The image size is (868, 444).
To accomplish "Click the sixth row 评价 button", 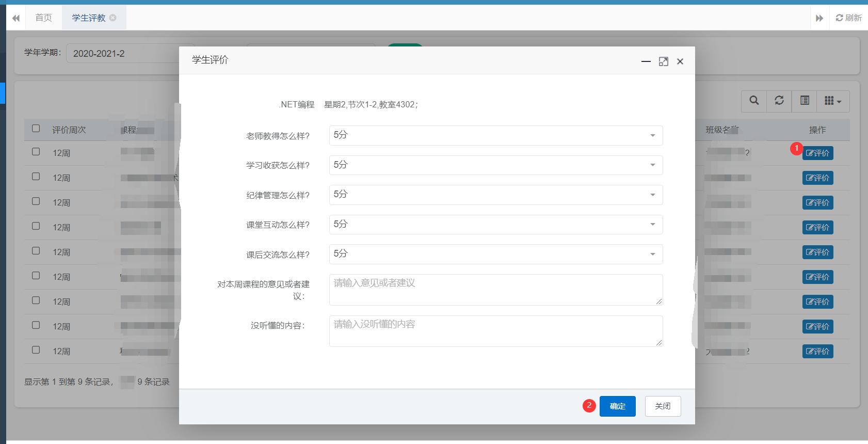I will [x=818, y=277].
